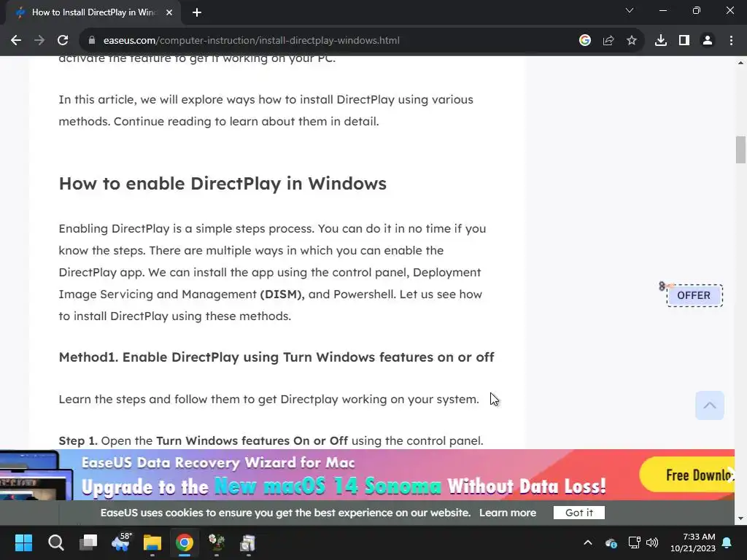The height and width of the screenshot is (560, 747).
Task: Open the documents-stack app on taskbar
Action: pyautogui.click(x=248, y=542)
